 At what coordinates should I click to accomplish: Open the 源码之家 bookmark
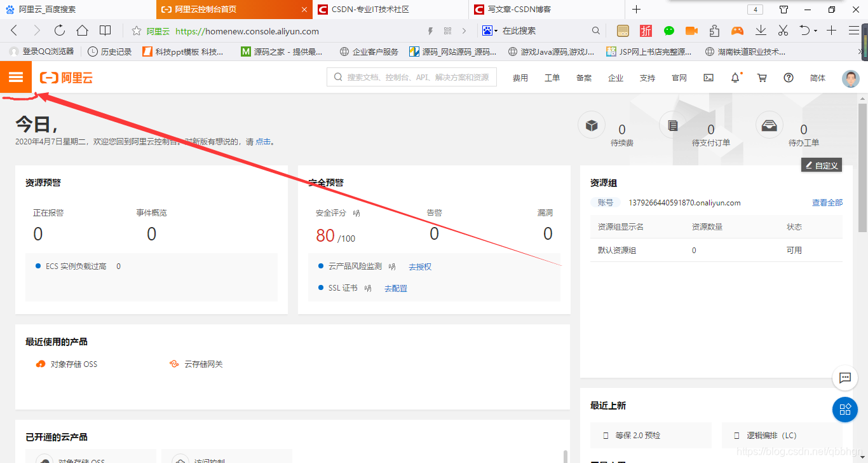(281, 52)
